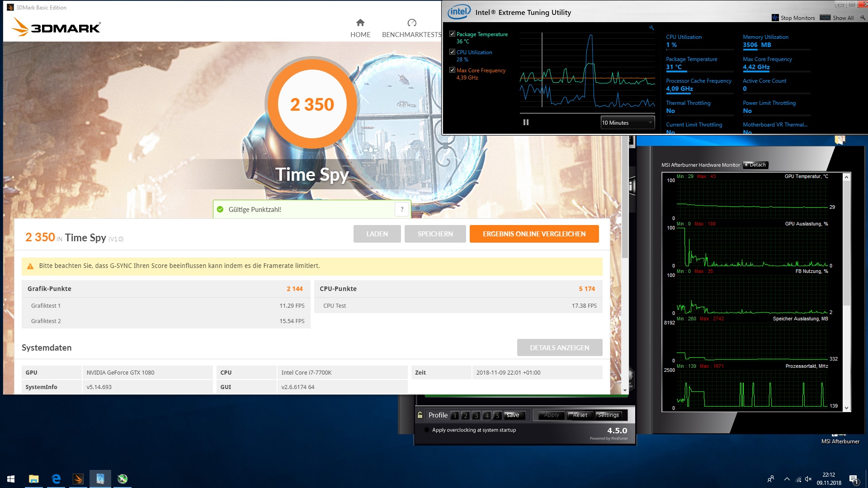Click the gray wrench settings icon in XTU
The image size is (868, 488).
tap(863, 18)
